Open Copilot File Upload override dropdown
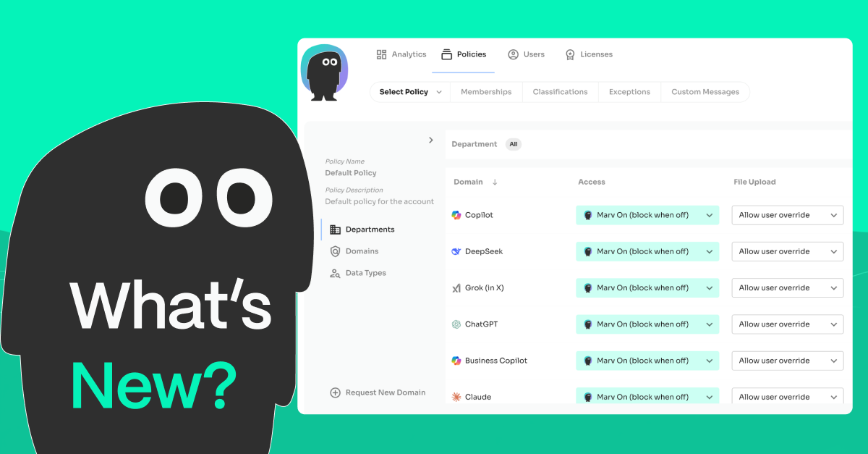 pos(788,215)
